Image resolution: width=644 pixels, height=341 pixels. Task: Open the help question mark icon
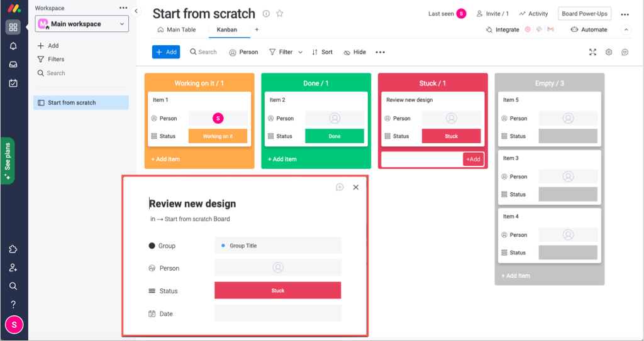(x=13, y=305)
